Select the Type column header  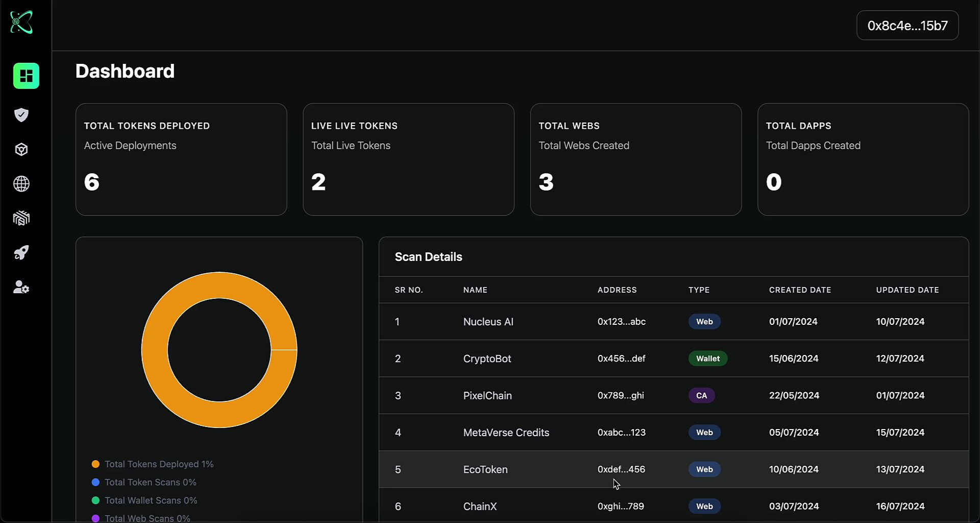699,290
